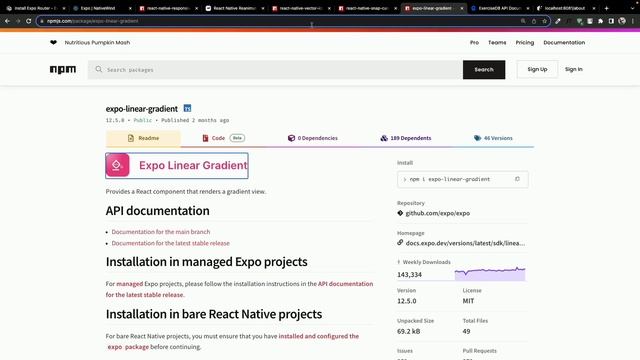Click the MIT license value
This screenshot has width=640, height=360.
point(468,301)
